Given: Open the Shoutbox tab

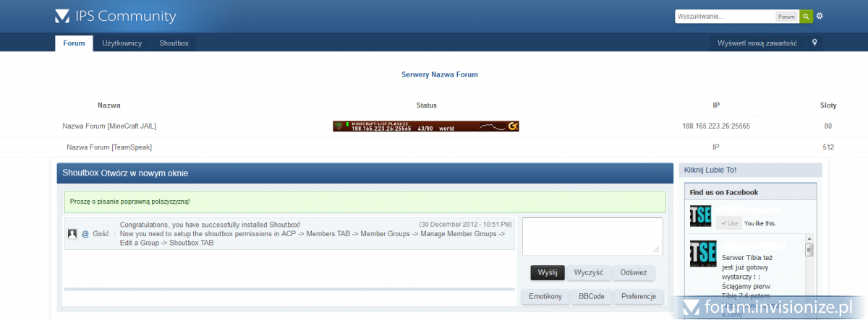Looking at the screenshot, I should point(174,43).
